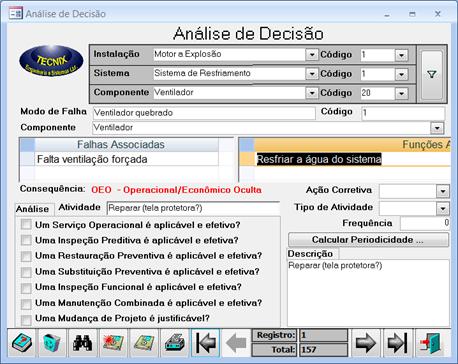Screen dimensions: 458x364
Task: Toggle 'Uma Mudança de Projeto é justificável?'
Action: point(26,319)
